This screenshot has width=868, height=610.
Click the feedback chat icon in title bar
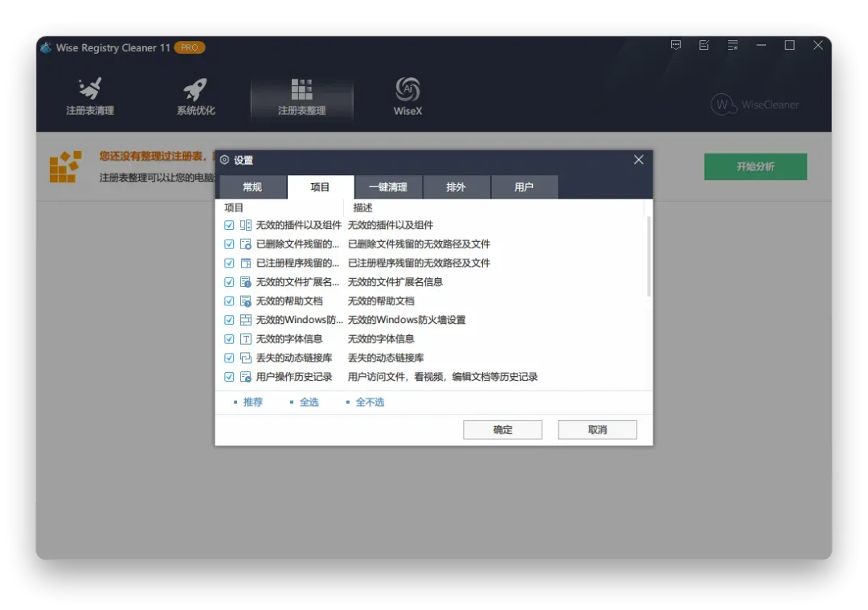675,45
